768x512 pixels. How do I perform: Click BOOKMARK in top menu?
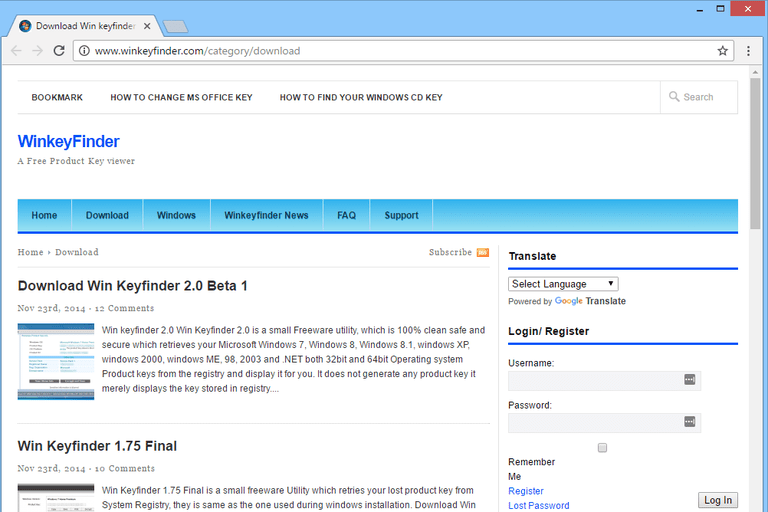pyautogui.click(x=57, y=98)
